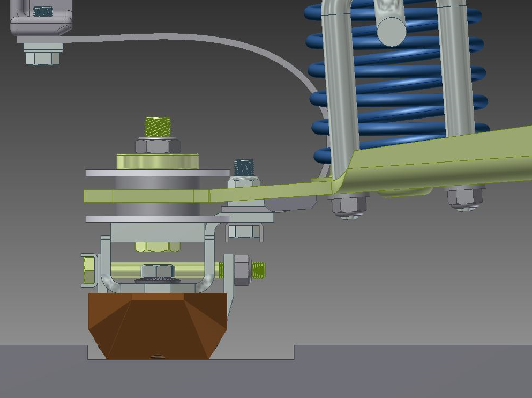This screenshot has width=532, height=398.
Task: Select the large gray nut on horizontal bolt
Action: 242,270
